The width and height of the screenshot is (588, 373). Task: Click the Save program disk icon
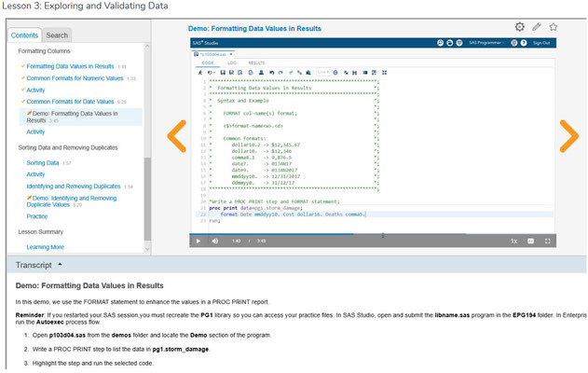point(223,73)
